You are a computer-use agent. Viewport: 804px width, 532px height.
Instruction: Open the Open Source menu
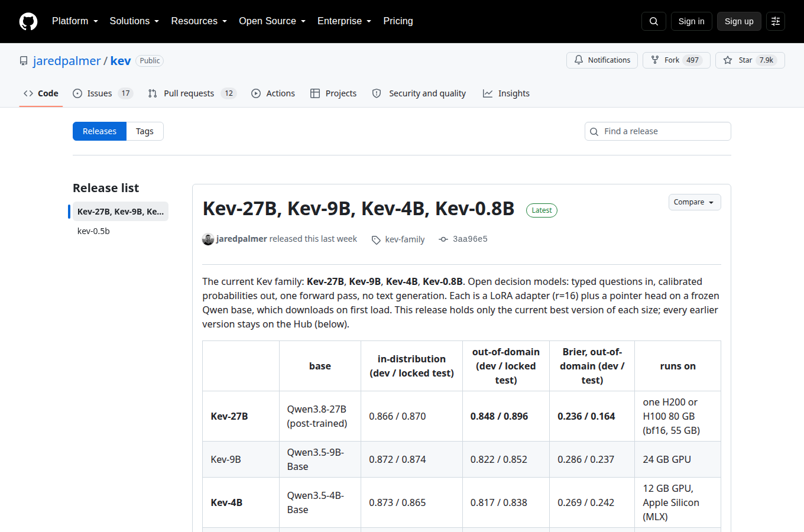tap(273, 21)
